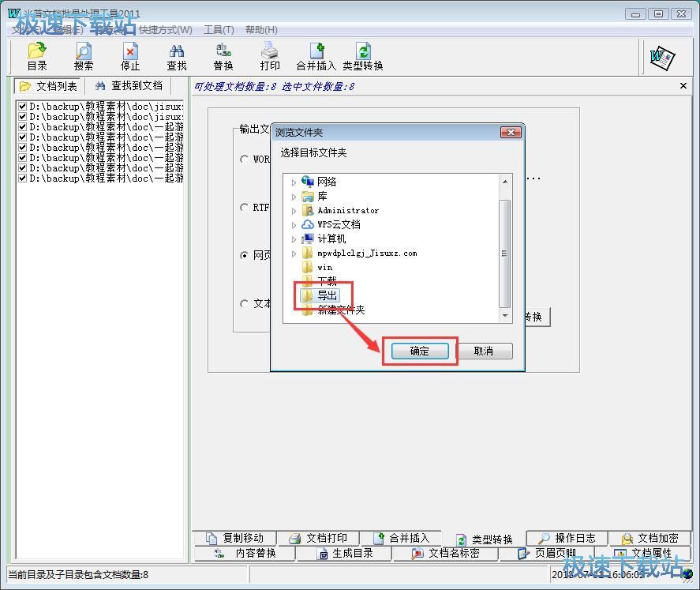Click the 确定 button
700x590 pixels.
(x=420, y=351)
